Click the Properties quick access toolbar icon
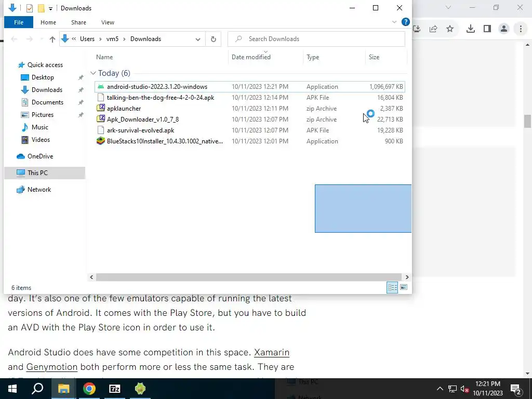The width and height of the screenshot is (532, 399). [30, 8]
